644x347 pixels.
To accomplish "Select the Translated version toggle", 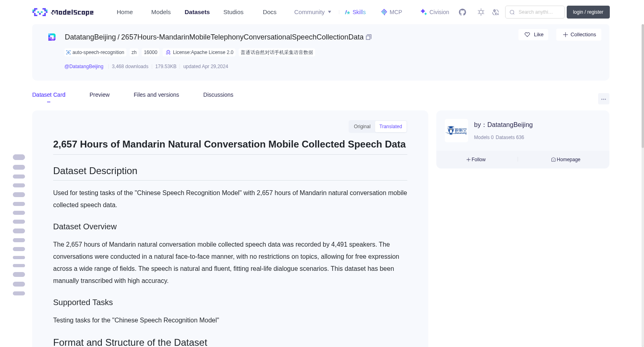I will click(390, 127).
